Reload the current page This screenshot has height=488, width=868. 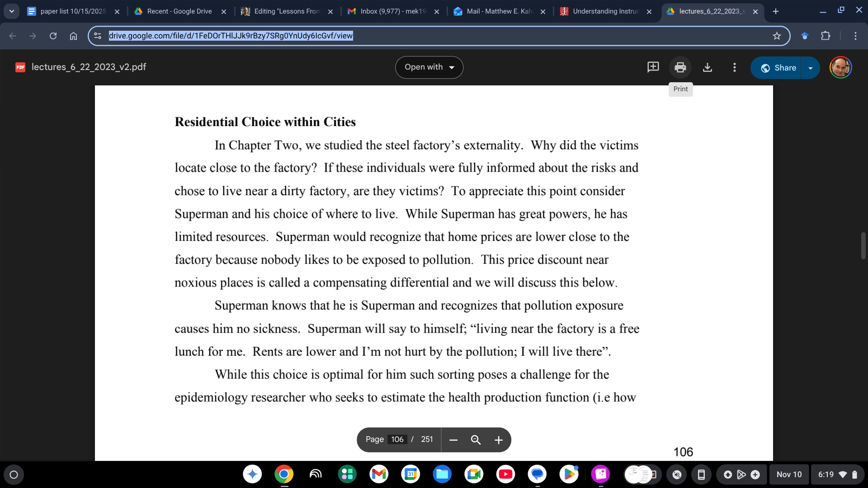[53, 36]
